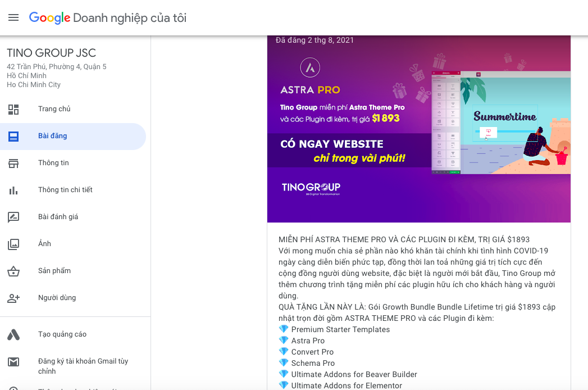Viewport: 588px width, 390px height.
Task: Click the Google logo
Action: click(x=49, y=17)
